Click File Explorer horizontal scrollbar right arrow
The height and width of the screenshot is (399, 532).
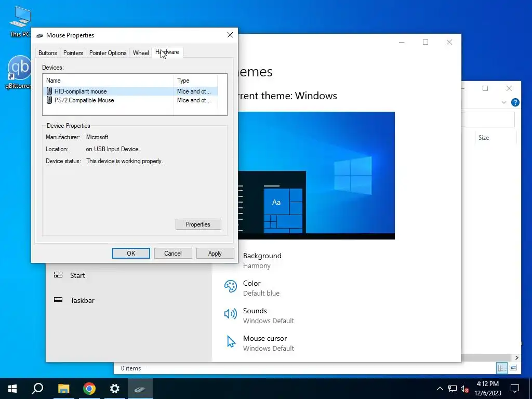517,357
